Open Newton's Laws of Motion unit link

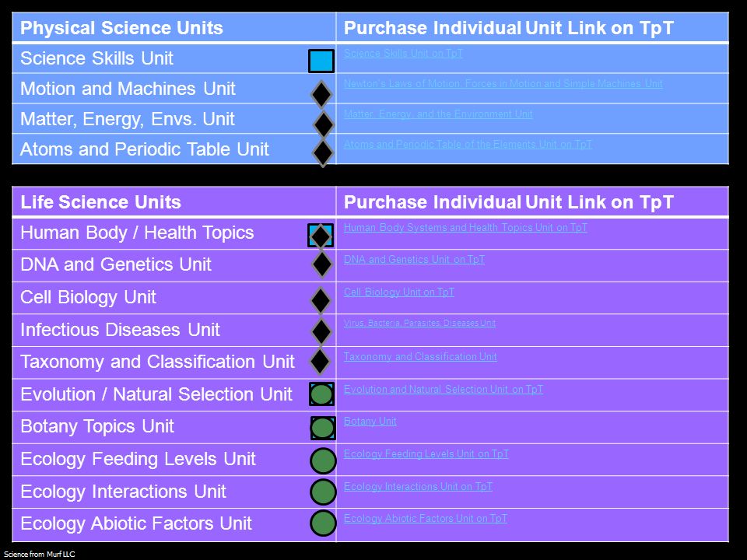503,84
